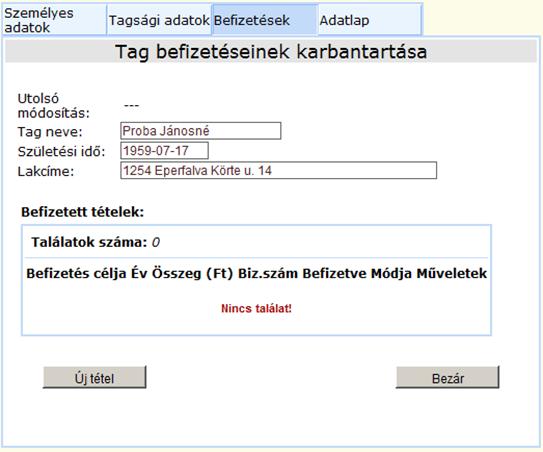Open the Személyes adatok tab
Viewport: 543px width, 452px height.
tap(54, 20)
